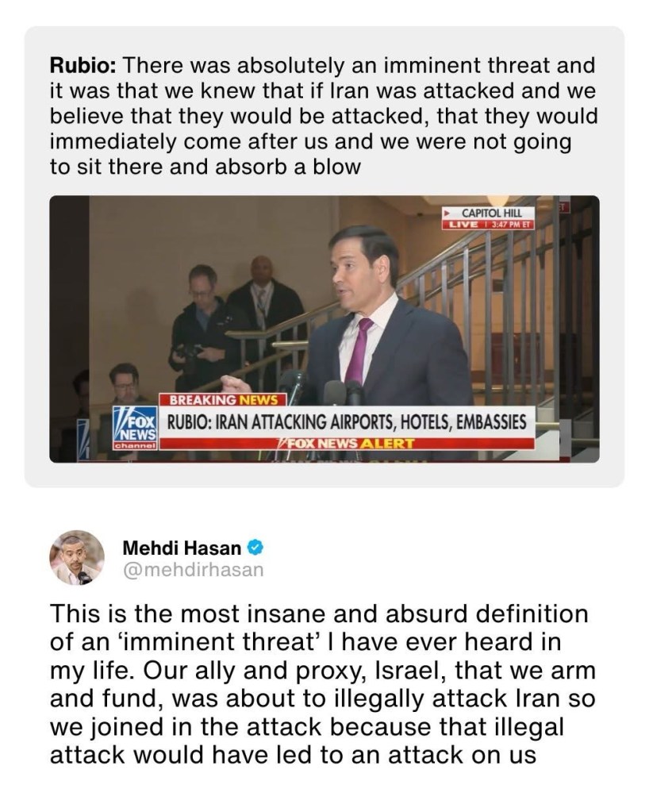Click the CAPITOL HILL LIVE location tag
This screenshot has height=812, width=649.
[488, 218]
